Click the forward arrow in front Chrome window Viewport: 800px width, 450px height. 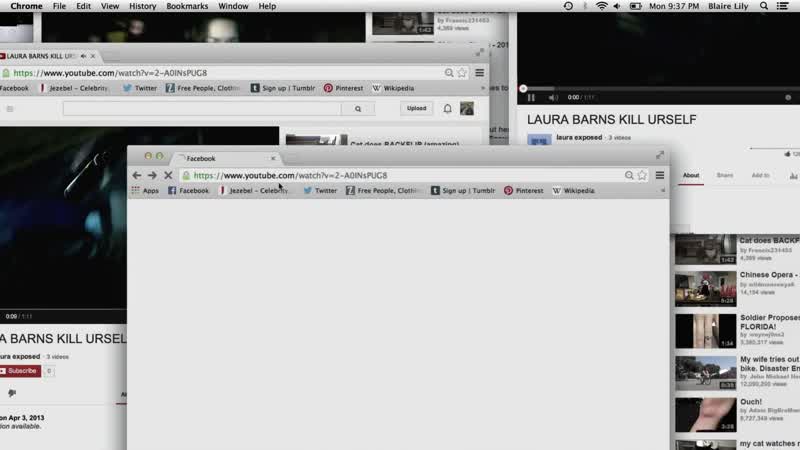click(x=152, y=175)
